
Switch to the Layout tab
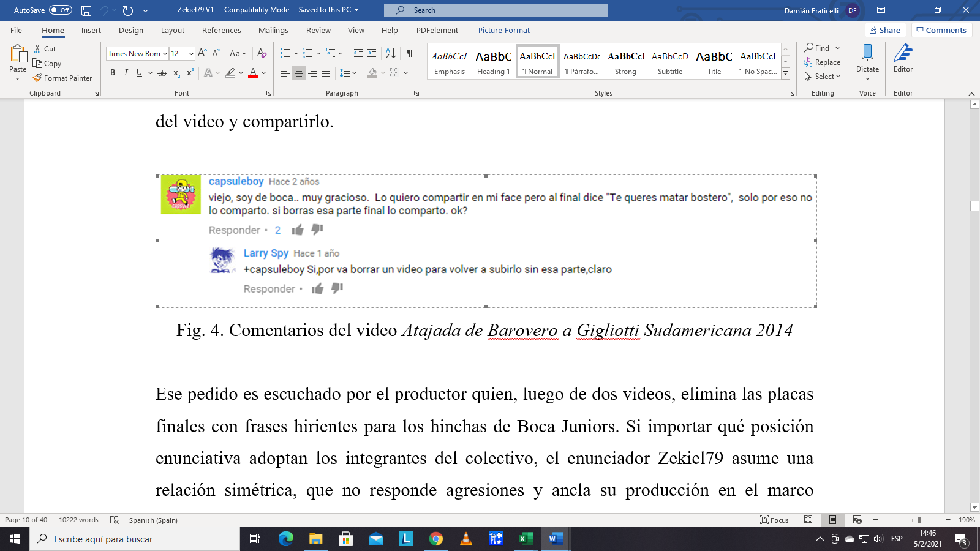[173, 30]
